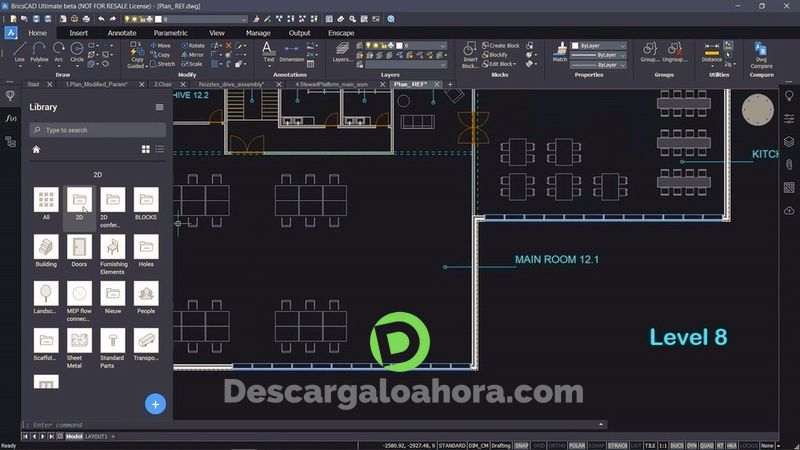Screen dimensions: 800x450
Task: Toggle DUCS in status bar
Action: point(677,445)
